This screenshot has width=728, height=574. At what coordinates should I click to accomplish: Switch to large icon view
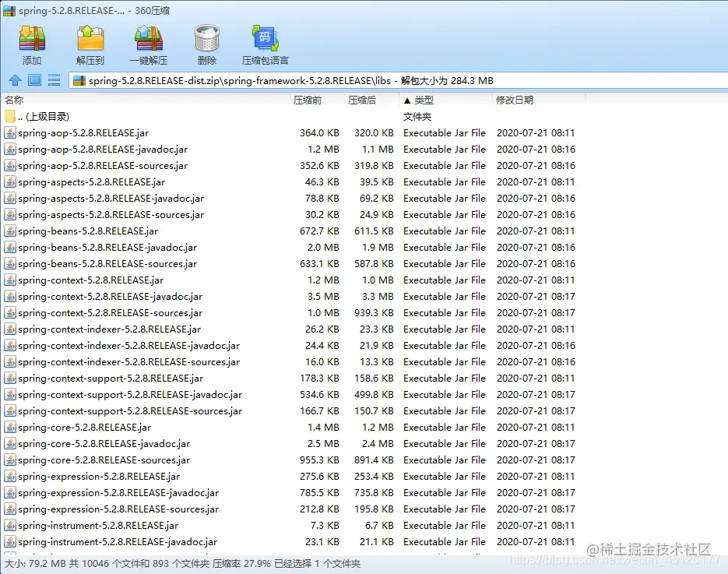pyautogui.click(x=34, y=80)
